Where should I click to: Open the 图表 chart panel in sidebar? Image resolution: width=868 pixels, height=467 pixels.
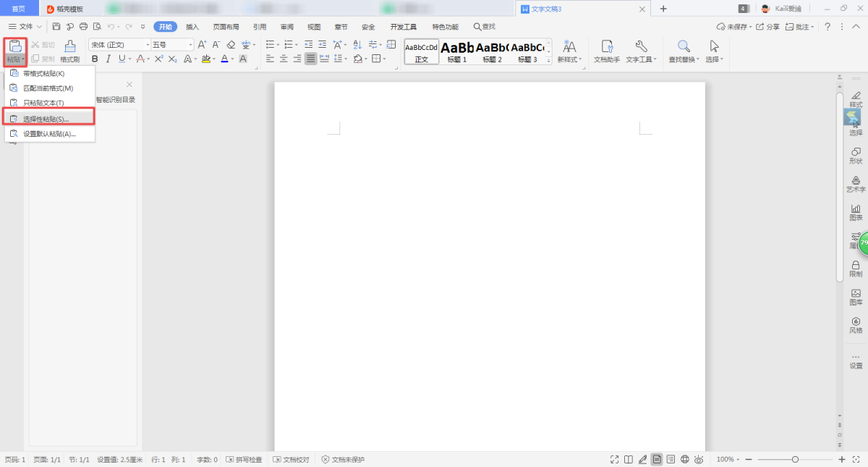pyautogui.click(x=856, y=211)
